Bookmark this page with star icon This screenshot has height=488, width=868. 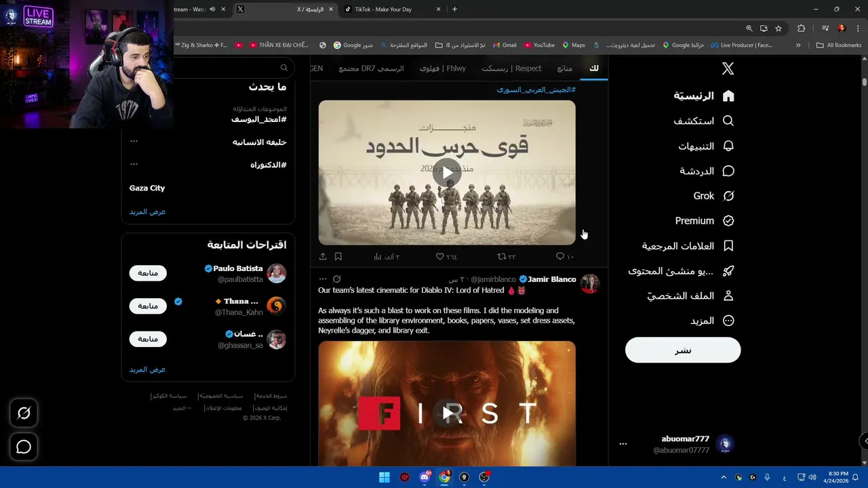778,28
